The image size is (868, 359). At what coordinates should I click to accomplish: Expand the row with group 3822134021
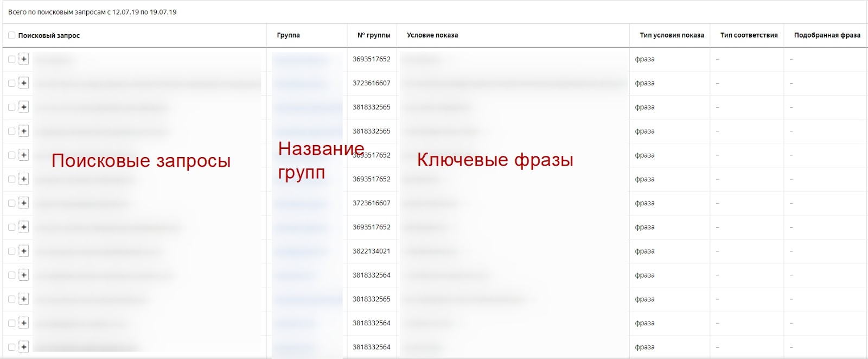click(x=24, y=251)
